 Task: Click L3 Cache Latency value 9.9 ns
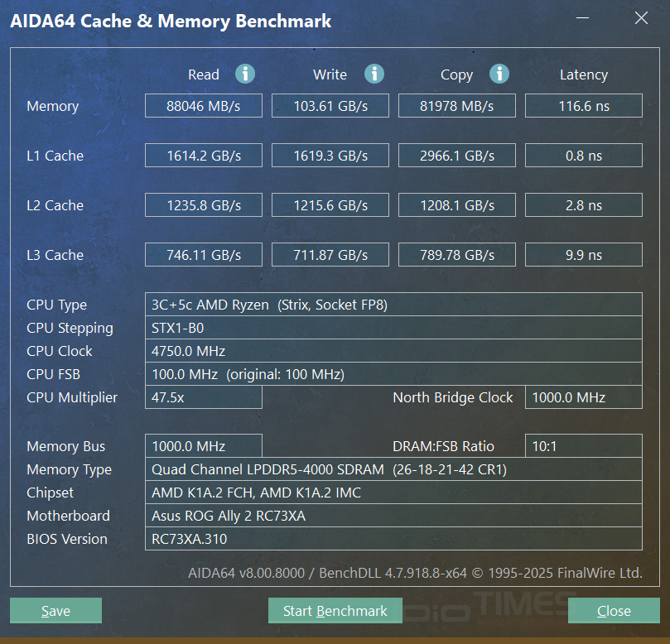click(x=584, y=254)
